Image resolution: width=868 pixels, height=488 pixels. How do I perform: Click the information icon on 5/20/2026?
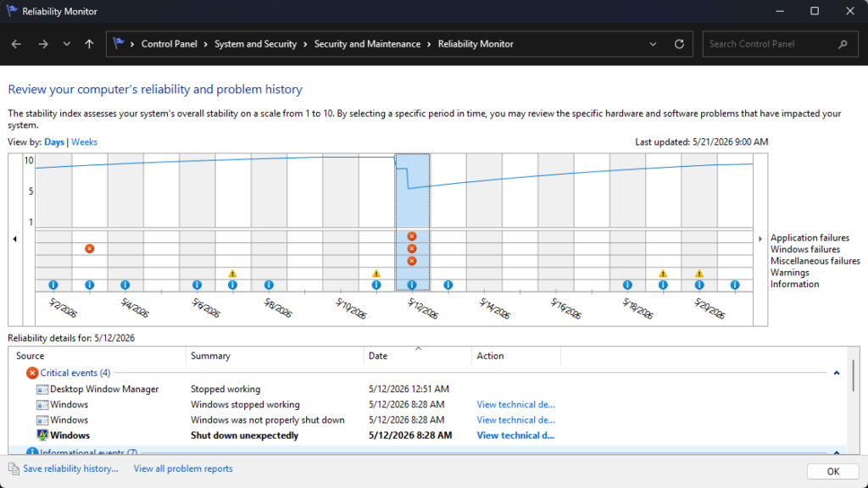tap(699, 285)
